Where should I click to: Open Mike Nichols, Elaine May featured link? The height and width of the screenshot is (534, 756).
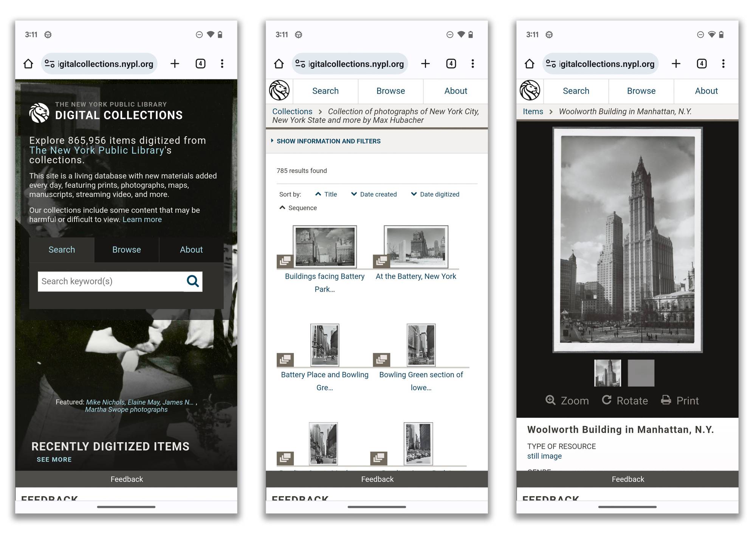pyautogui.click(x=140, y=402)
